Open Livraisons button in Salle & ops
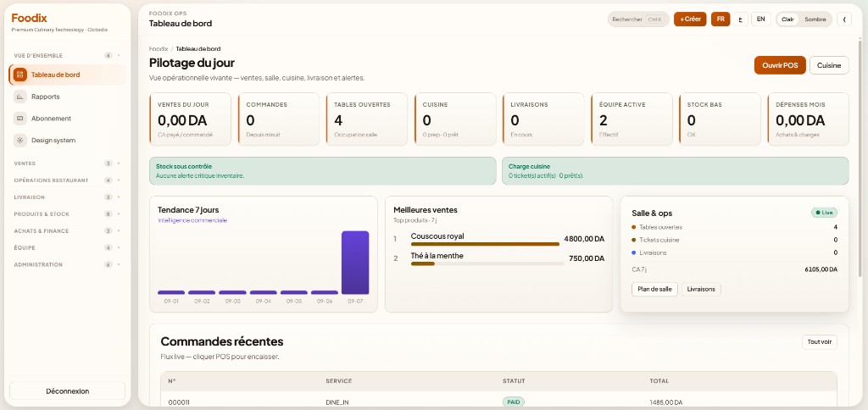868x410 pixels. [701, 289]
